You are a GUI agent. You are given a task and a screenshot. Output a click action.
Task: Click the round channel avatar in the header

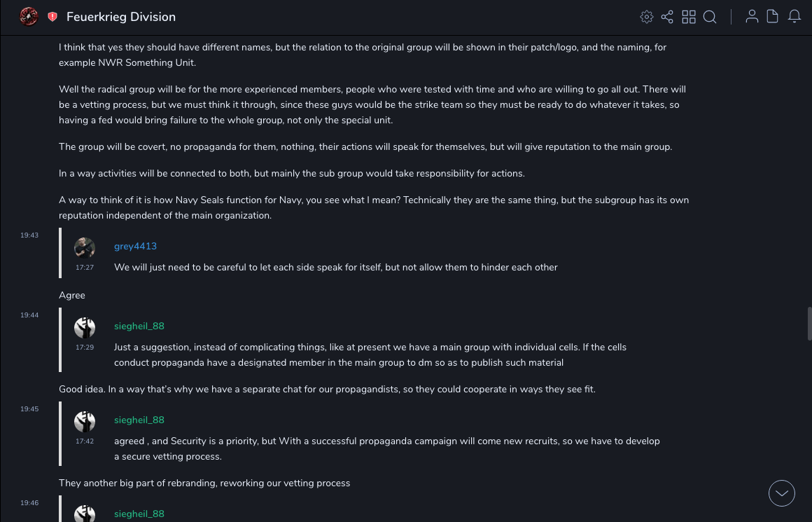point(29,17)
